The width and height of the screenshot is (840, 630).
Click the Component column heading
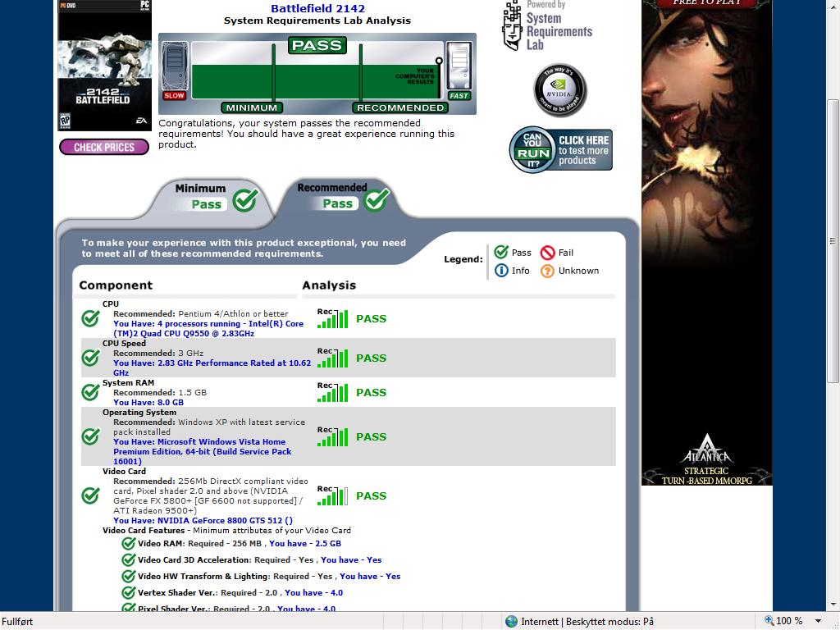click(x=116, y=285)
